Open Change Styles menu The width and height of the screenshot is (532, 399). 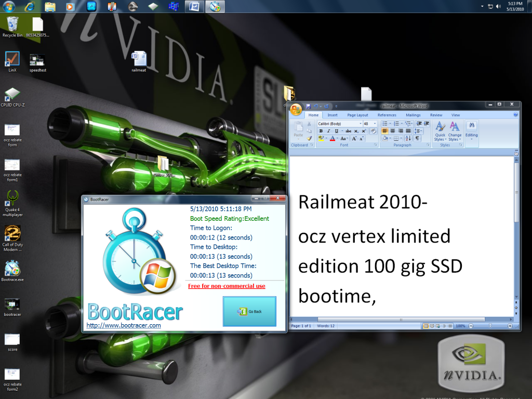(x=455, y=131)
